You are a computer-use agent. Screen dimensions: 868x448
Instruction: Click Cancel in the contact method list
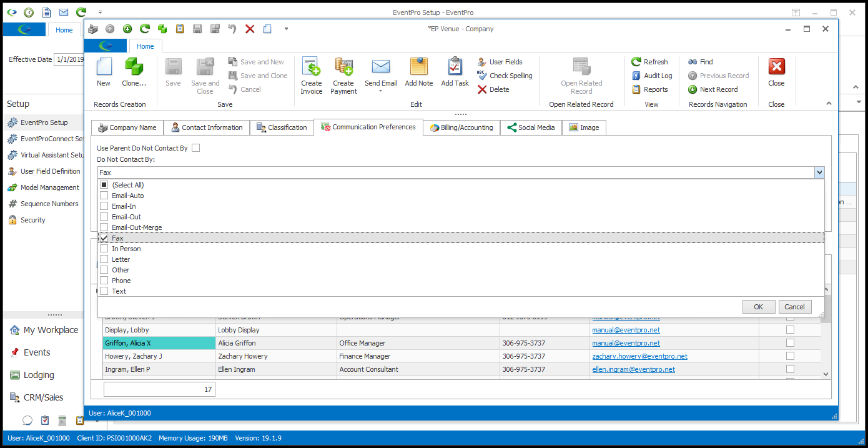[794, 307]
